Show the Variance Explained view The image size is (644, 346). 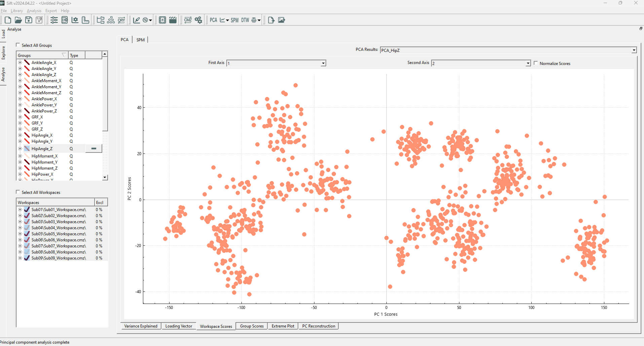[x=141, y=326]
